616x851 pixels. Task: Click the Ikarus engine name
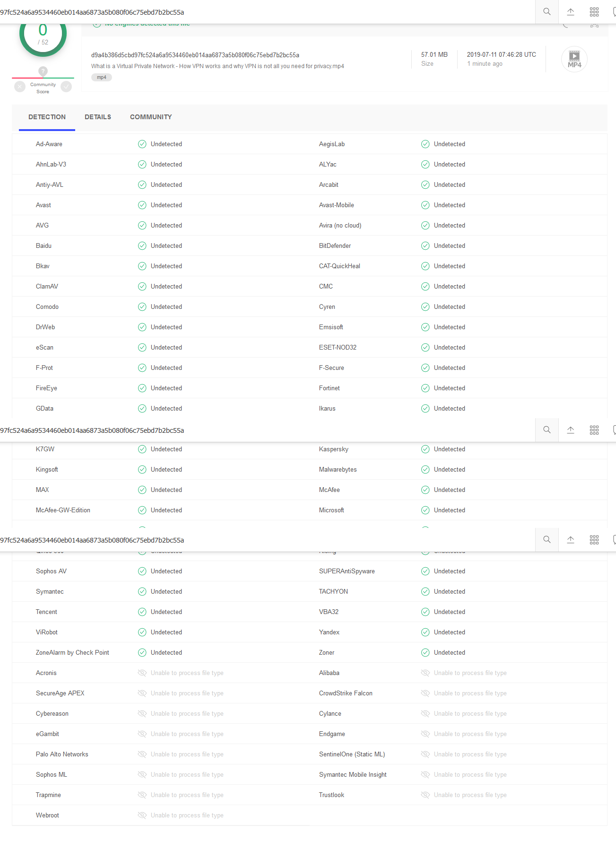[x=327, y=409]
